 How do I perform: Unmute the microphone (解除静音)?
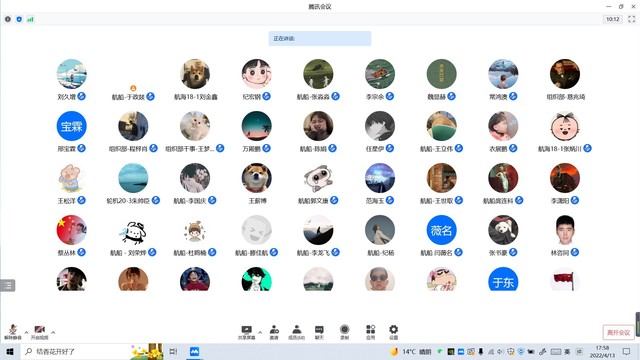point(13,332)
